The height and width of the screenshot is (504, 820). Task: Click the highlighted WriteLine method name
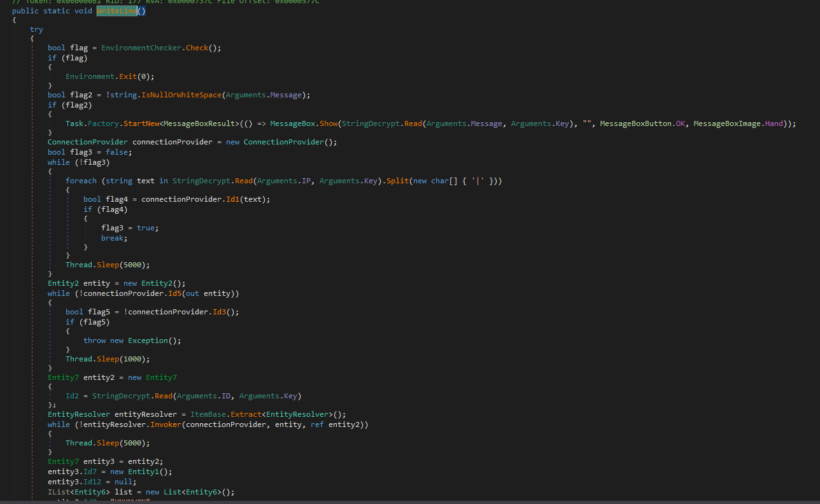pyautogui.click(x=117, y=11)
